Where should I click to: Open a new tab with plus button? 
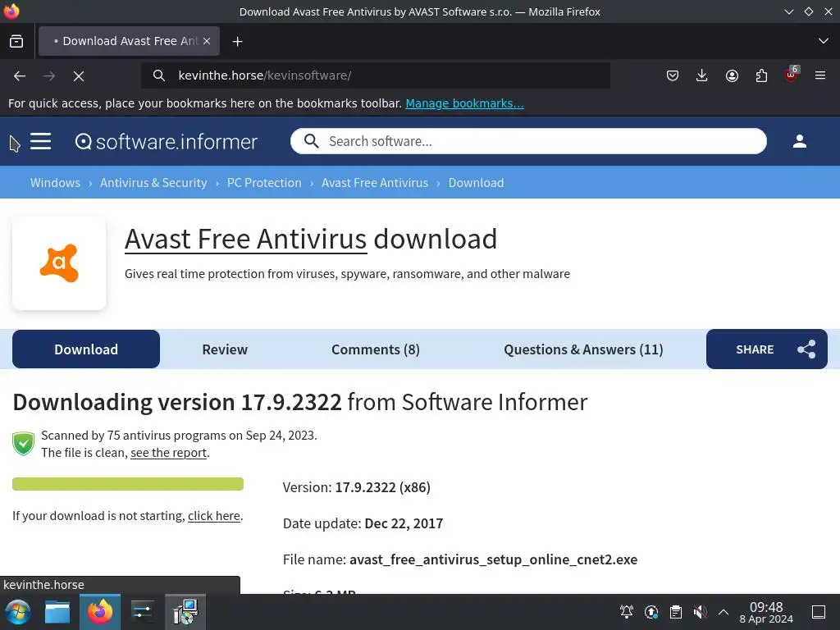click(237, 41)
